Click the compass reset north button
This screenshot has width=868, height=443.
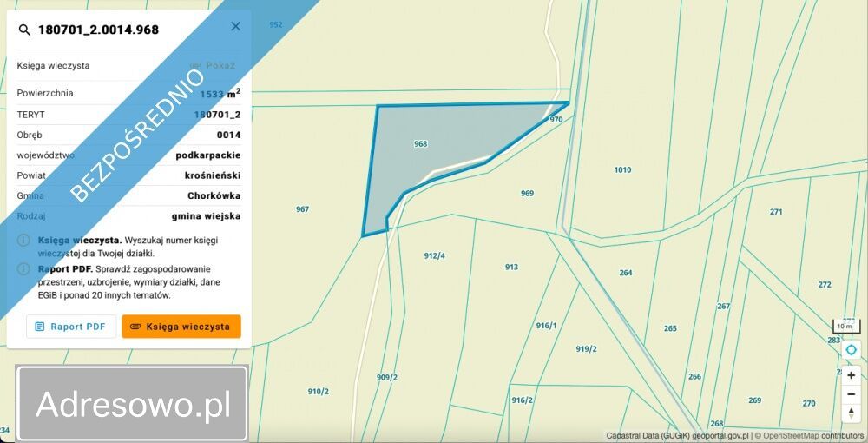852,413
